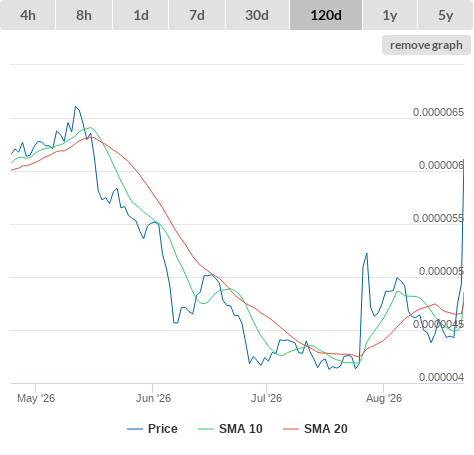Screen dimensions: 474x455
Task: Show the 5y time range
Action: click(x=446, y=15)
